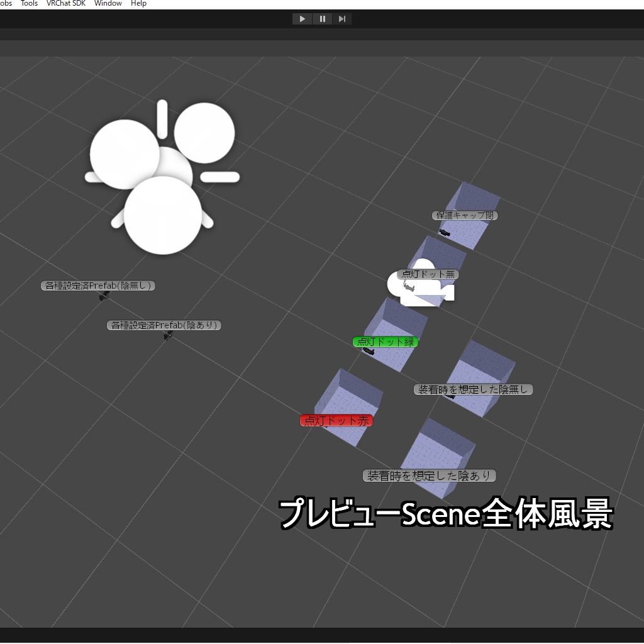The width and height of the screenshot is (644, 644).
Task: Select the 保護キャップ閉 scene label
Action: pyautogui.click(x=465, y=215)
